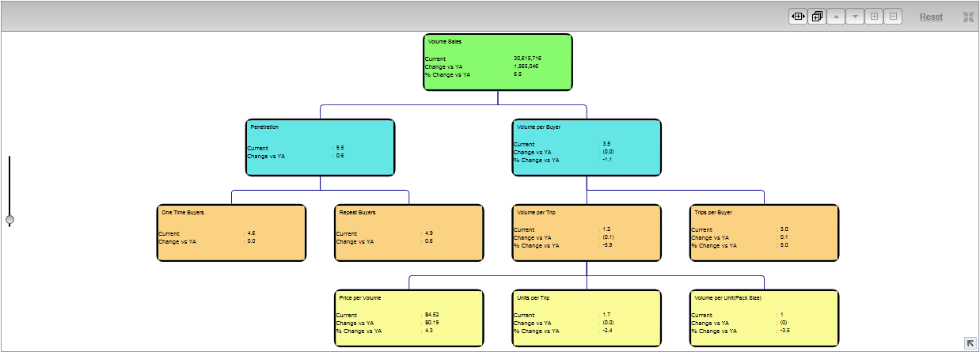The height and width of the screenshot is (352, 980).
Task: Click the bottom-right corner arrow icon
Action: coord(970,343)
